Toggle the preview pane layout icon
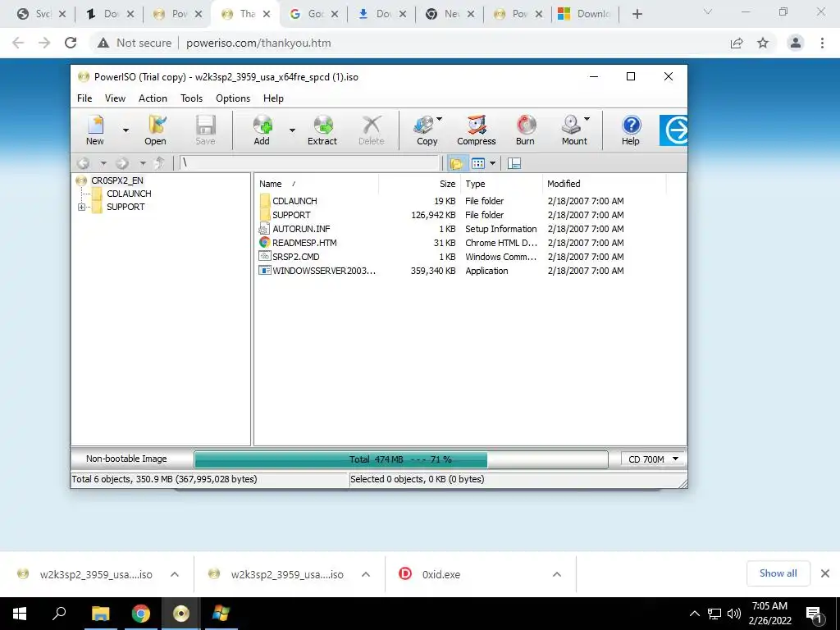The height and width of the screenshot is (630, 840). pyautogui.click(x=514, y=163)
